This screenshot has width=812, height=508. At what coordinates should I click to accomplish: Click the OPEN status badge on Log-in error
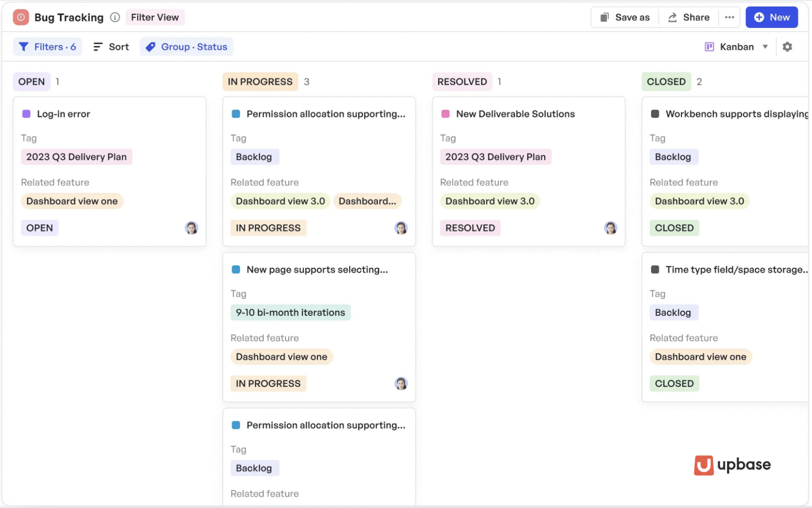tap(40, 228)
